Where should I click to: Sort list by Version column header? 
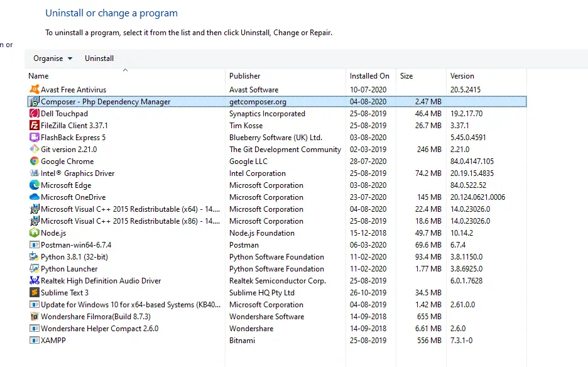[486, 76]
